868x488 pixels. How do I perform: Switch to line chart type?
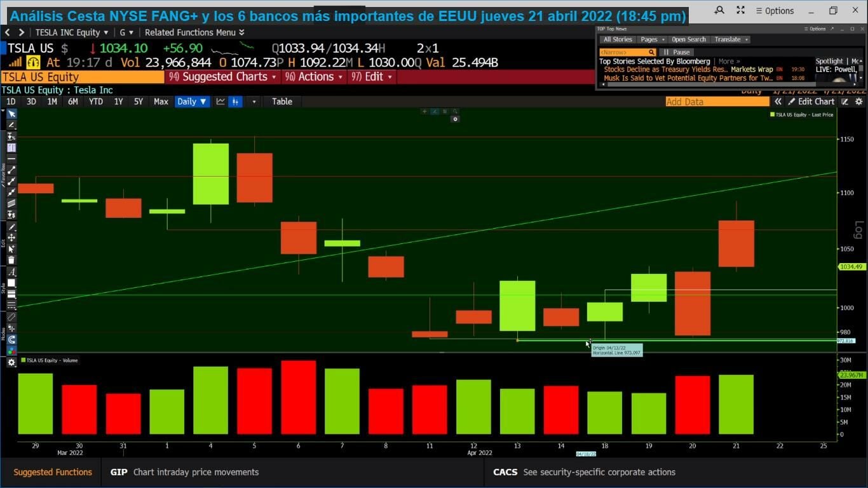pyautogui.click(x=220, y=102)
